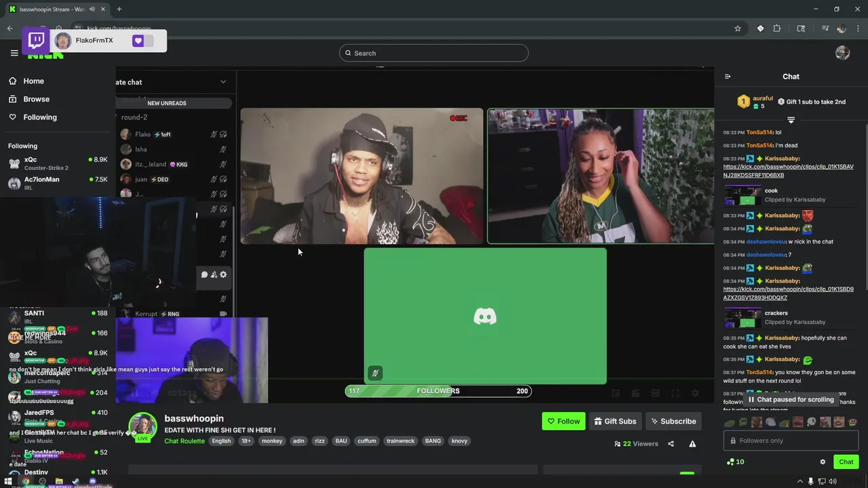Go back with browser back arrow

pyautogui.click(x=9, y=28)
